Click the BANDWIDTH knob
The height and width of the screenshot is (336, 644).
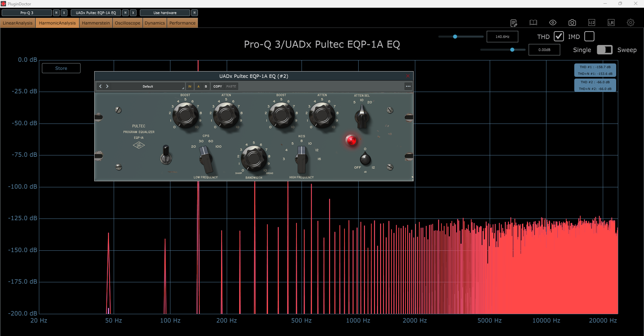click(x=254, y=158)
